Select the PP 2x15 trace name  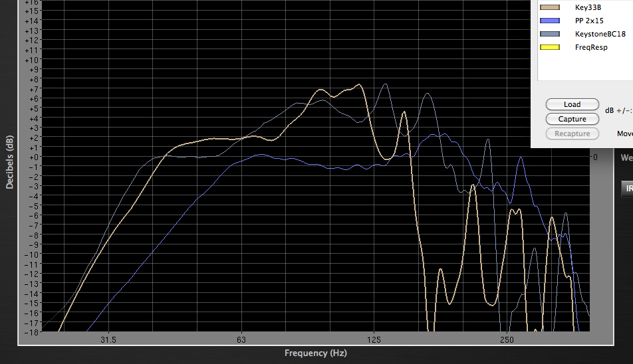coord(589,21)
